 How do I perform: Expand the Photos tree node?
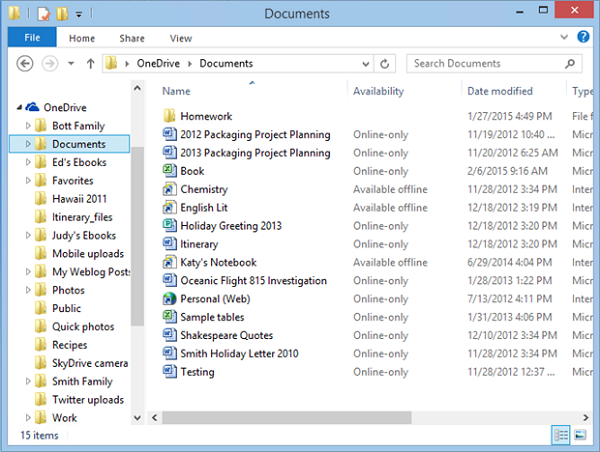click(x=28, y=290)
